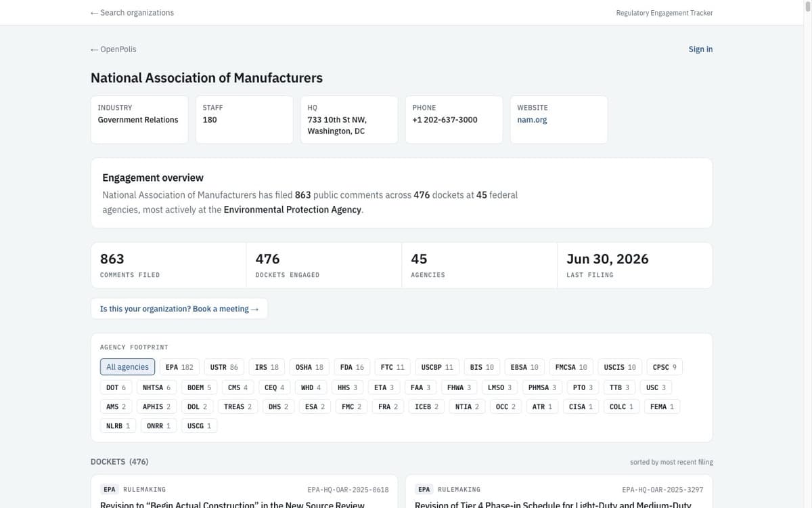812x508 pixels.
Task: Filter by FDA 16 chip
Action: coord(352,367)
